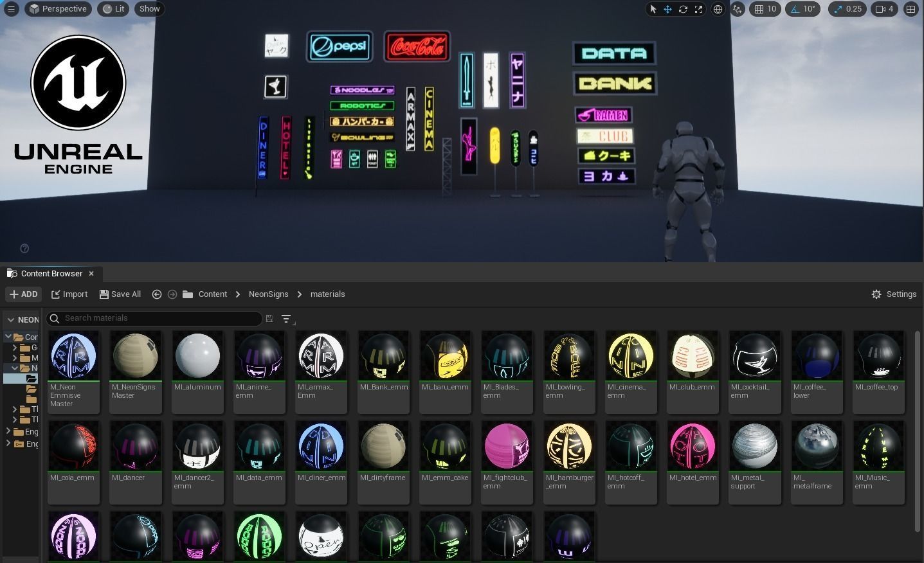
Task: Select MI_coffee_lower material instance
Action: click(817, 371)
